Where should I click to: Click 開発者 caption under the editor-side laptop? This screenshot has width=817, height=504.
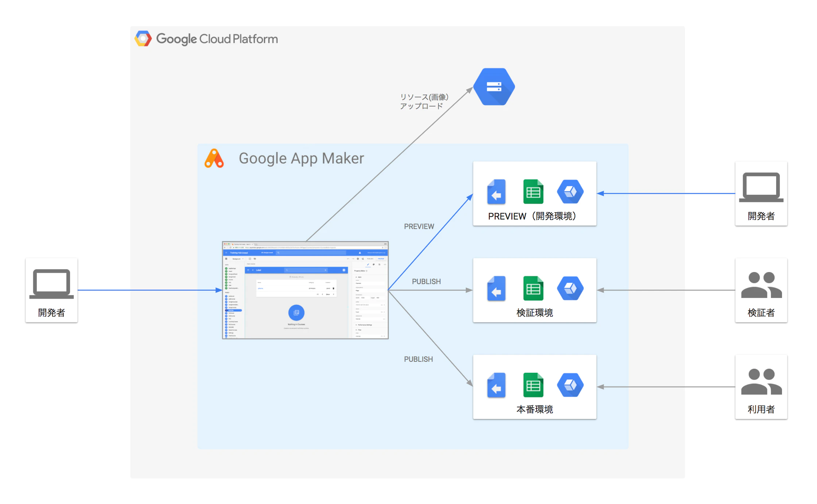click(x=51, y=313)
